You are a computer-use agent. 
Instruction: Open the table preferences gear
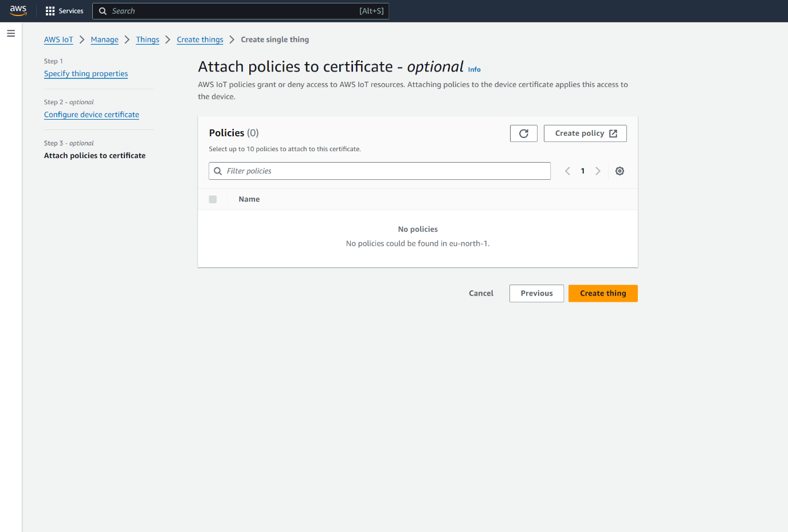620,171
